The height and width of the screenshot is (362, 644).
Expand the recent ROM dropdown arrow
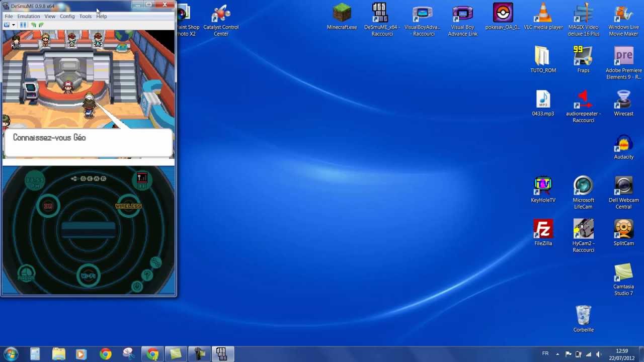[13, 25]
